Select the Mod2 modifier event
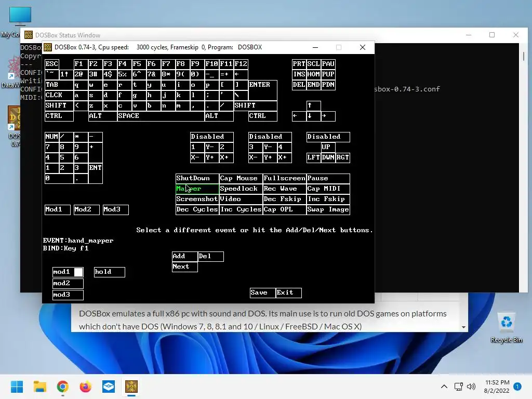 [x=87, y=210]
